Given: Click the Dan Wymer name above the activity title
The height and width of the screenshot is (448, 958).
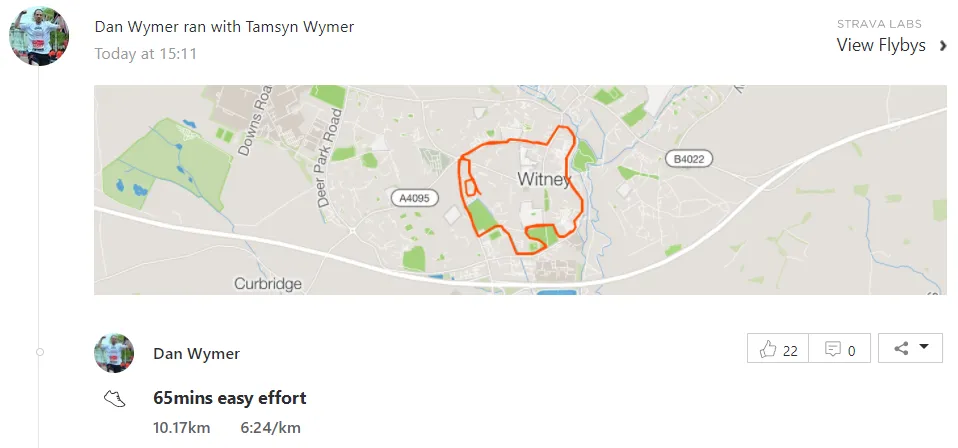Looking at the screenshot, I should click(196, 353).
